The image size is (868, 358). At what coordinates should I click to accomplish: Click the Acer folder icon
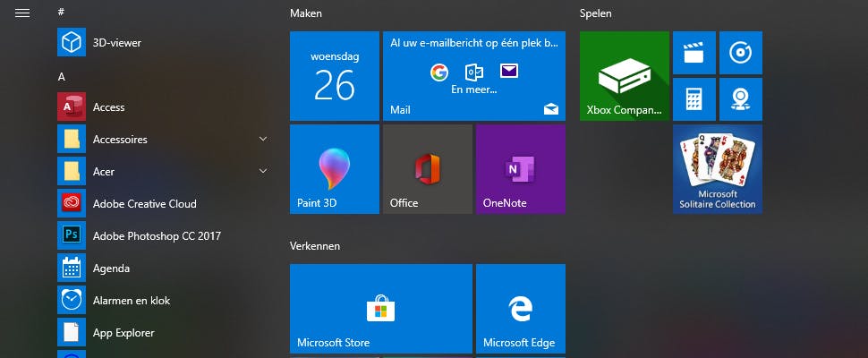[x=72, y=171]
